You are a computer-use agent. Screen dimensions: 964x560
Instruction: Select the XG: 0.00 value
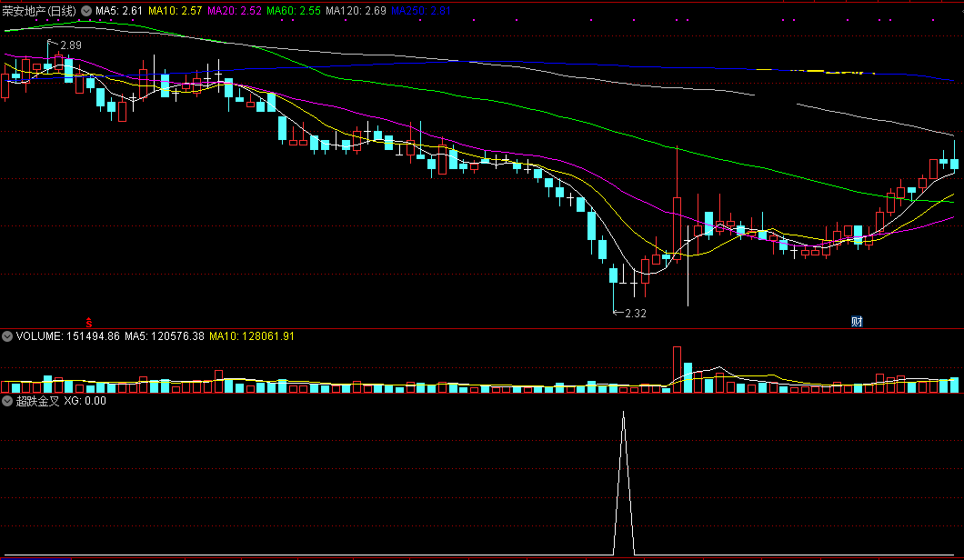(85, 401)
